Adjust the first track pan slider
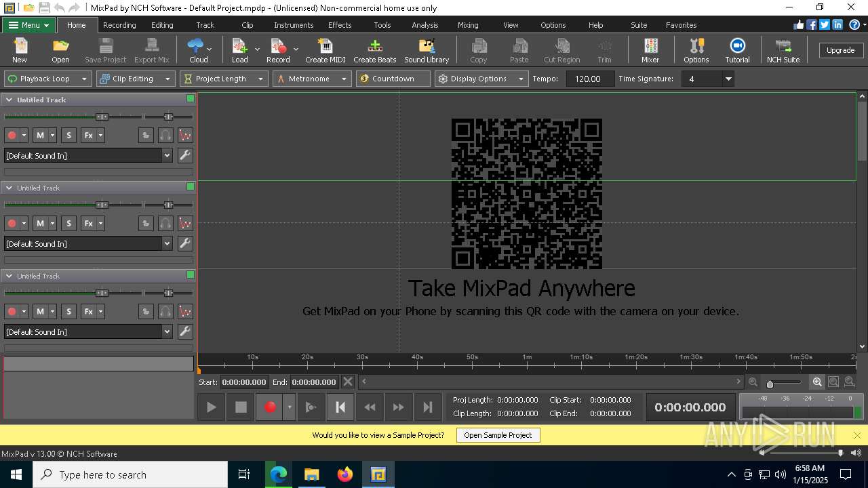This screenshot has width=868, height=488. tap(168, 117)
